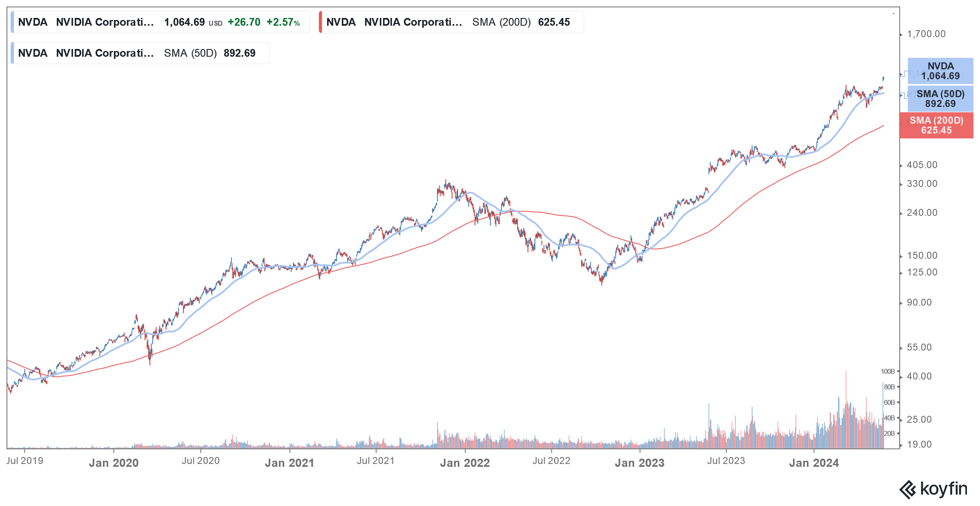Click the Jul 2019 date label
The width and height of the screenshot is (980, 506).
pyautogui.click(x=24, y=461)
